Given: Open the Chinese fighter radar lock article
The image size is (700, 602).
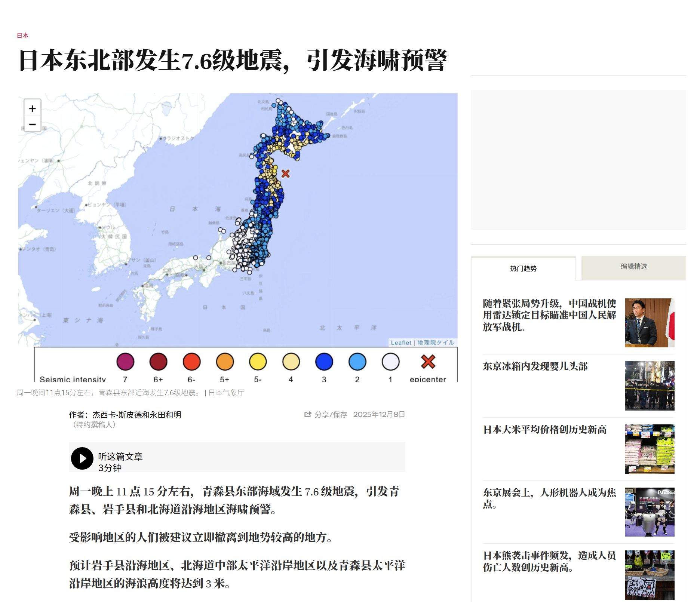Looking at the screenshot, I should point(549,315).
